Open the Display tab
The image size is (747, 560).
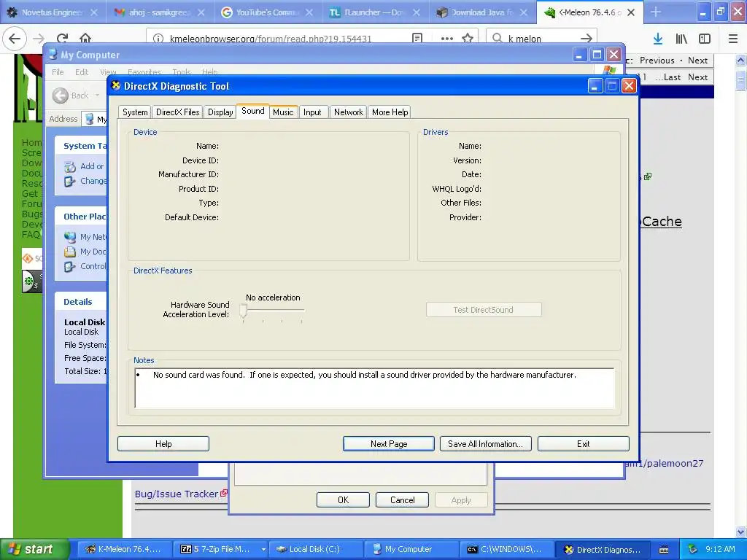[220, 112]
